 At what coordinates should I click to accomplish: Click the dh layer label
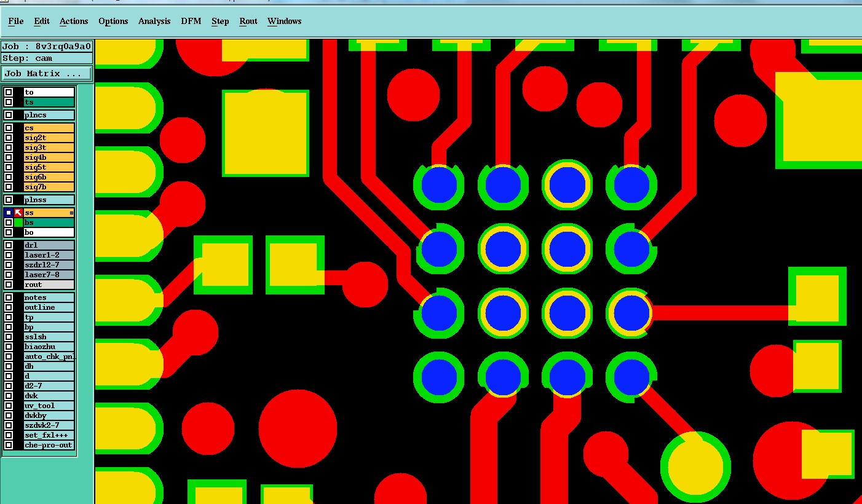tap(49, 366)
